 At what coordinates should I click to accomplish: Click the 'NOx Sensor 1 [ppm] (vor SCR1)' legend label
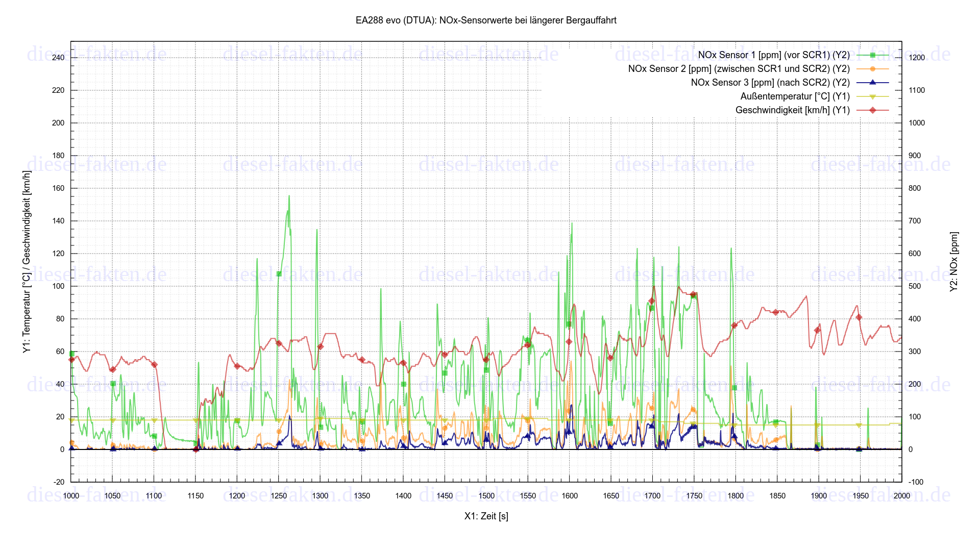coord(773,55)
